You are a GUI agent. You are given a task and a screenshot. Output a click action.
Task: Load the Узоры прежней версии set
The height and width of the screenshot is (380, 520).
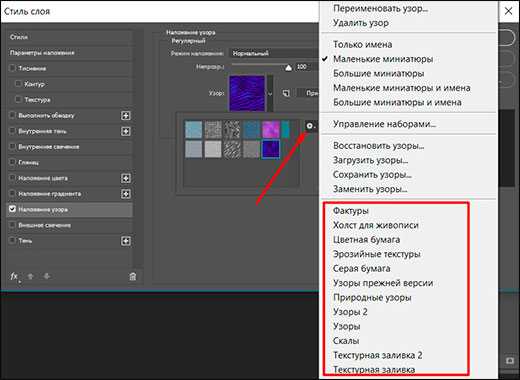pyautogui.click(x=383, y=283)
